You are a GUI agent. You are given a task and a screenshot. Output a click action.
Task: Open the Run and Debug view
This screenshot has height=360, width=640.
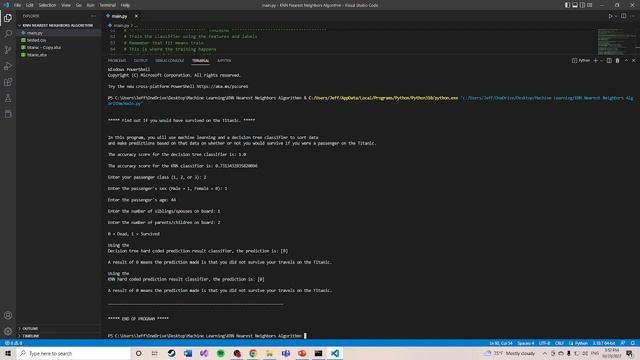(x=8, y=66)
